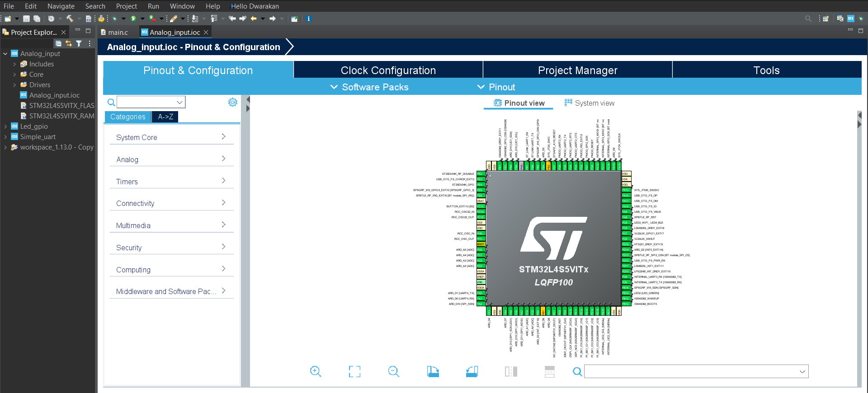Click the Back navigation arrow in toolbar
The image size is (868, 393).
(x=254, y=19)
